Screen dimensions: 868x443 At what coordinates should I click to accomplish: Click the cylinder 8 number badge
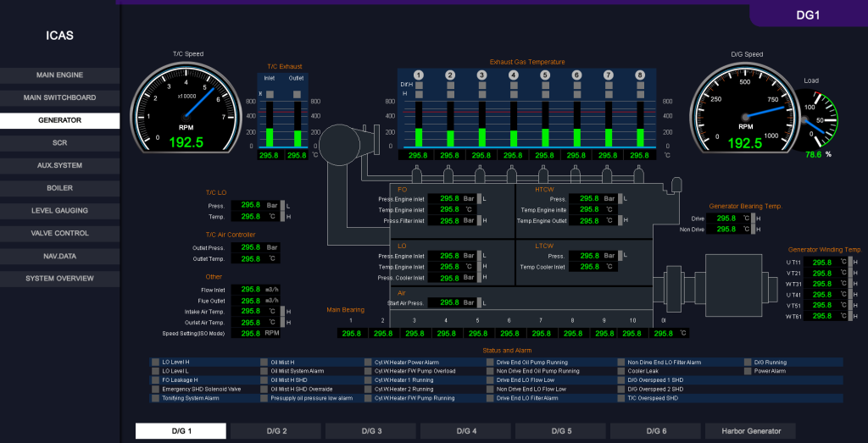coord(640,75)
